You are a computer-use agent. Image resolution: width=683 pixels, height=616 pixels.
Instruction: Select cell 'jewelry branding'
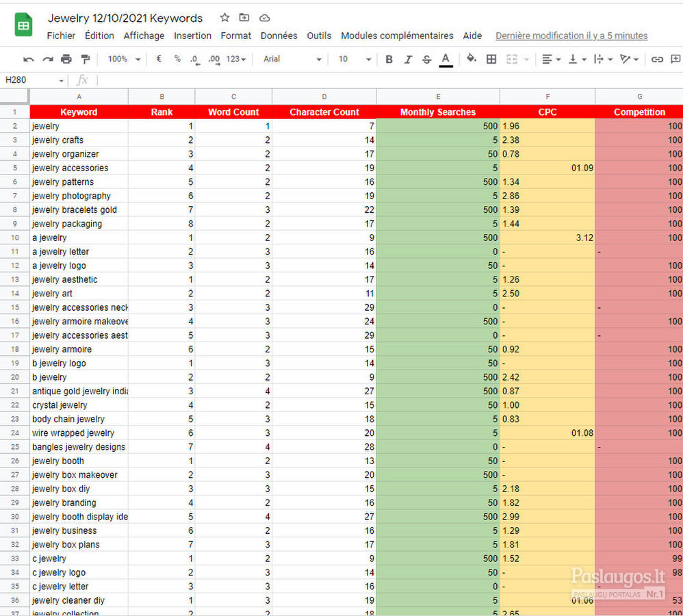(x=79, y=503)
